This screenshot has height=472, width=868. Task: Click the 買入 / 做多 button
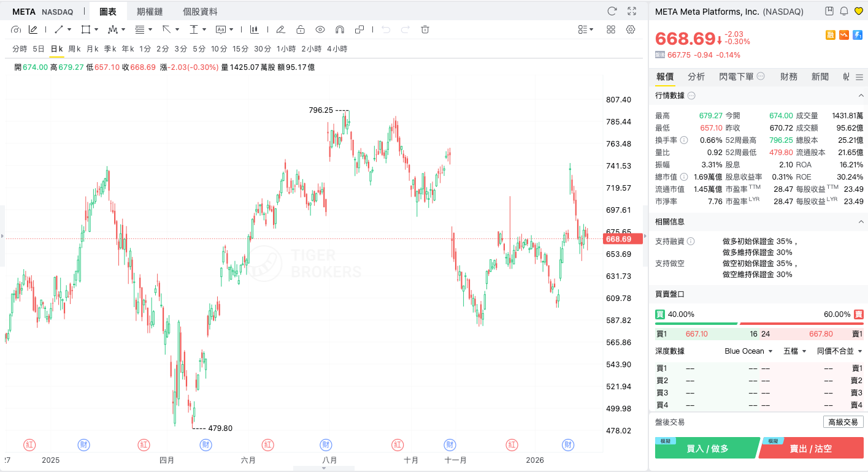coord(707,449)
